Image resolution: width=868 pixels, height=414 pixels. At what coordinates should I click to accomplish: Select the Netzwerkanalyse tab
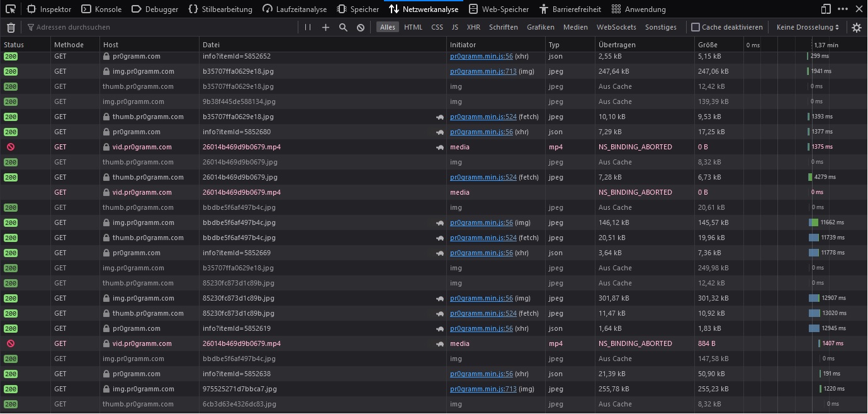point(423,9)
